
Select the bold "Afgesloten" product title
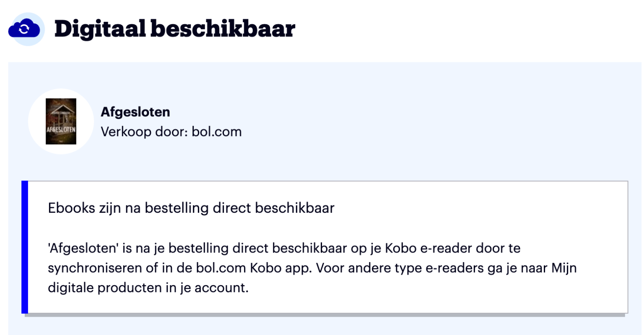tap(135, 112)
